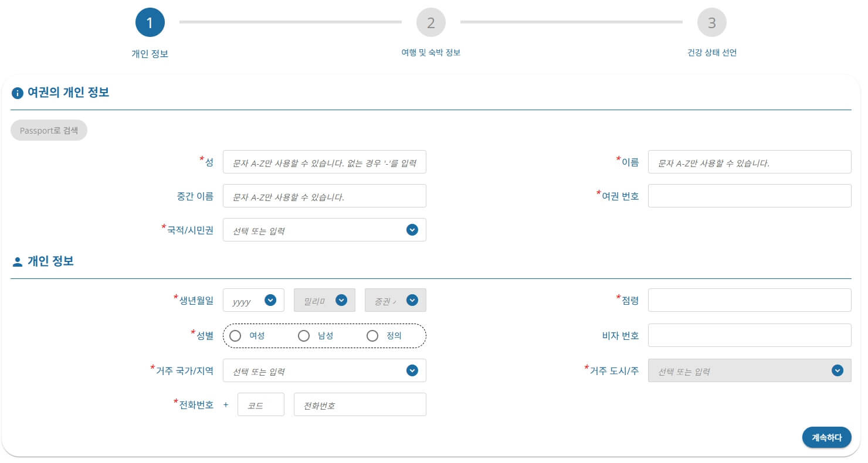Open the 거주 국가/지역 dropdown
Screen dimensions: 868x463
(324, 370)
